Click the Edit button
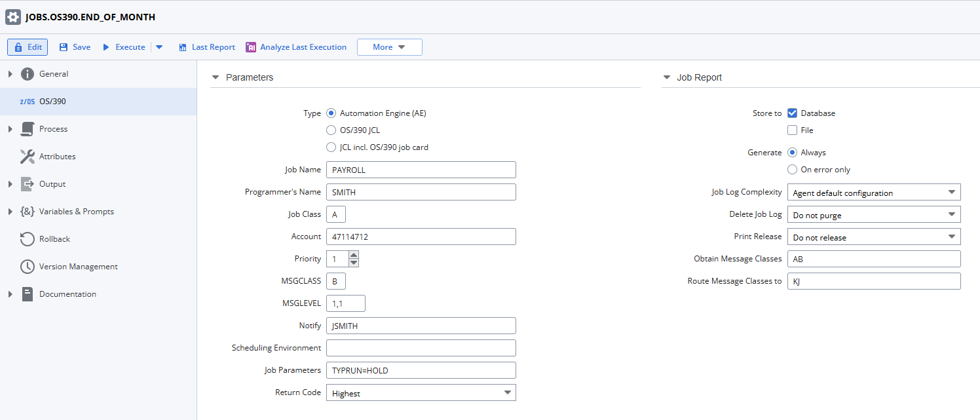 [x=28, y=47]
